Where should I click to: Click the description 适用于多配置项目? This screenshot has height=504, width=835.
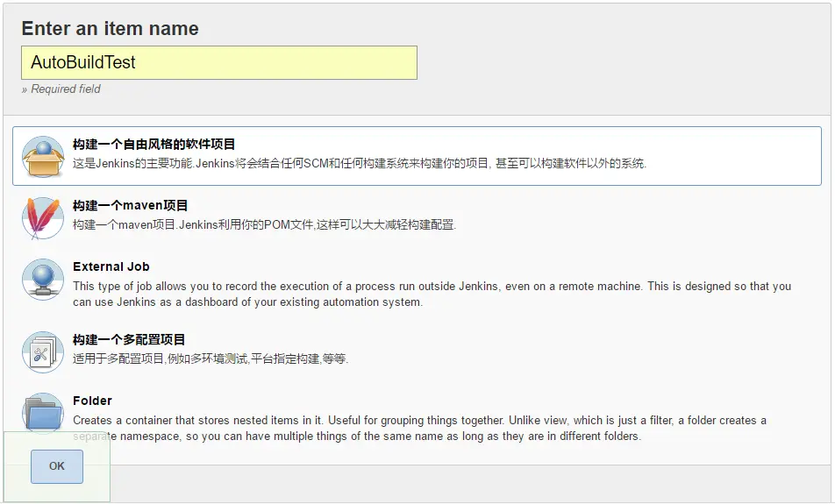coord(211,358)
